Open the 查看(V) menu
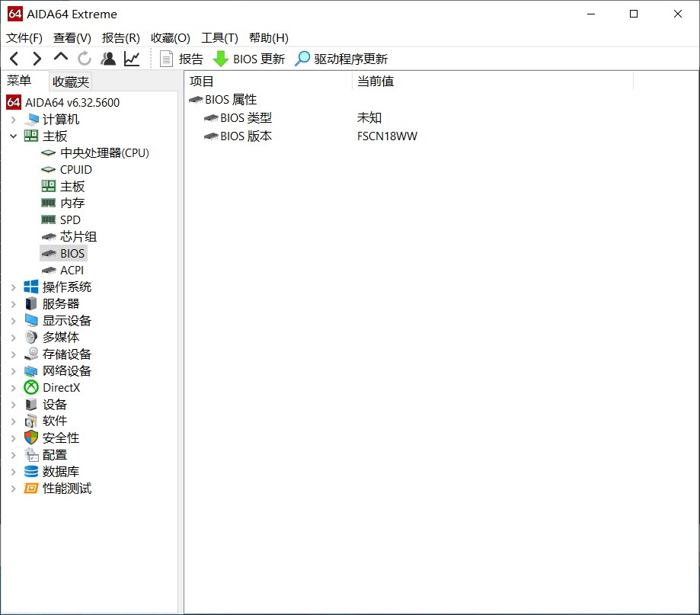700x615 pixels. tap(72, 38)
